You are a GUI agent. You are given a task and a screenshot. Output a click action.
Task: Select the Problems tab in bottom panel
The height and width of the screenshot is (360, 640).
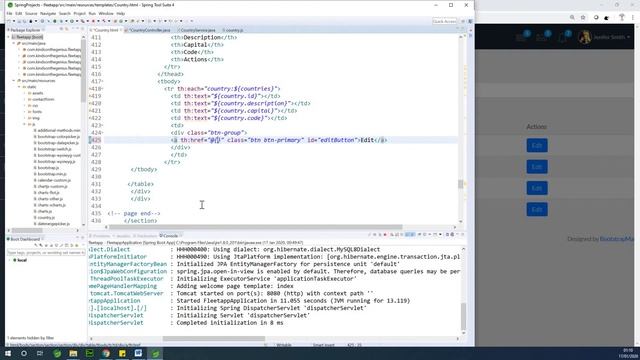pyautogui.click(x=101, y=236)
